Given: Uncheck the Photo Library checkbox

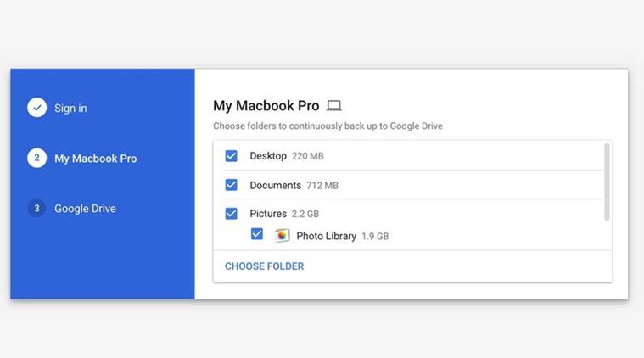Looking at the screenshot, I should 257,235.
